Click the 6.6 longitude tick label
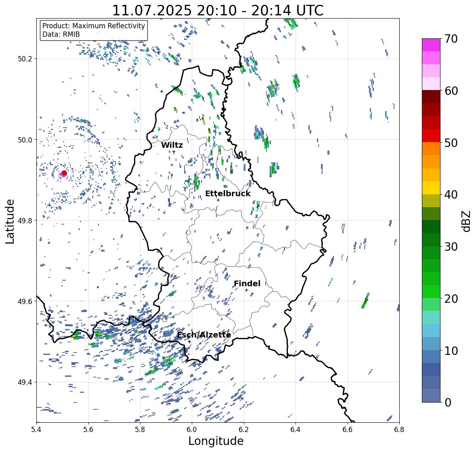Viewport: 476px width, 451px height. [348, 430]
